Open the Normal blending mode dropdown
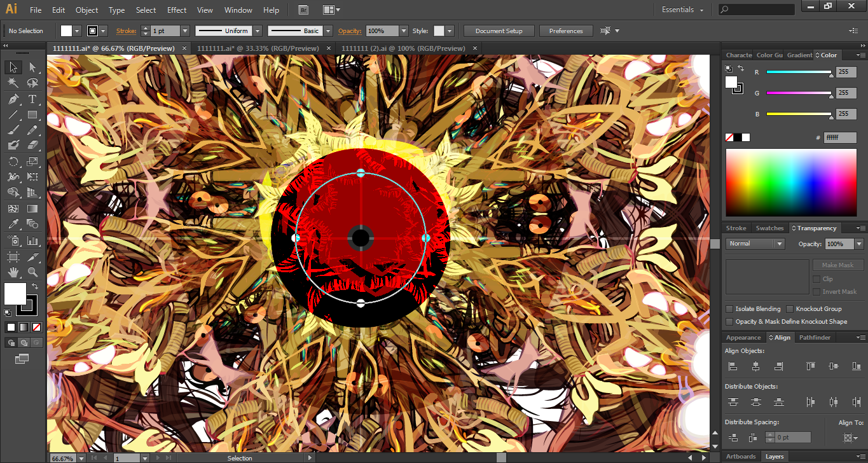This screenshot has height=463, width=868. (780, 244)
